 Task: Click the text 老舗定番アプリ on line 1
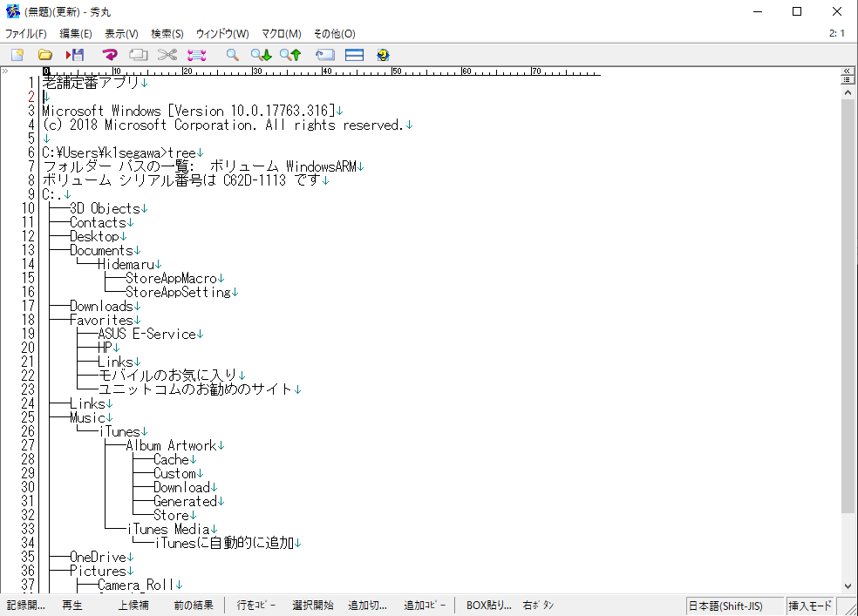91,83
